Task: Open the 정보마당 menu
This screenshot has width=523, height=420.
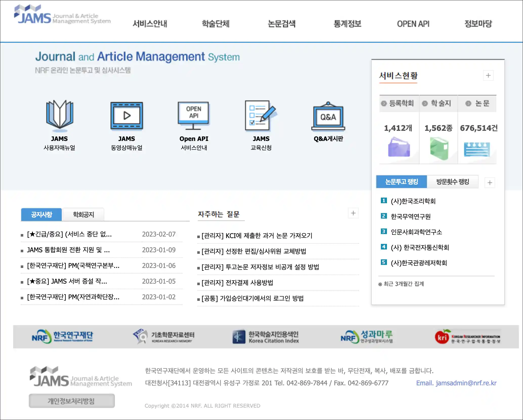Action: pos(478,24)
